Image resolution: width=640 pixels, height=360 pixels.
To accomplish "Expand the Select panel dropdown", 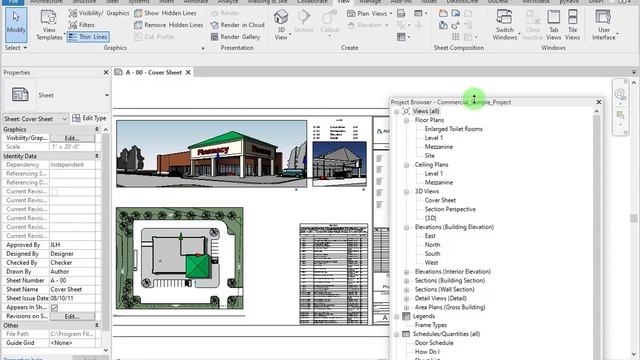I will [x=16, y=48].
